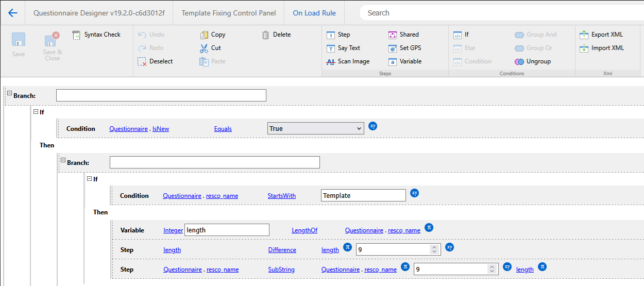Screen dimensions: 644x286
Task: Add a Scan Image step
Action: pyautogui.click(x=348, y=61)
